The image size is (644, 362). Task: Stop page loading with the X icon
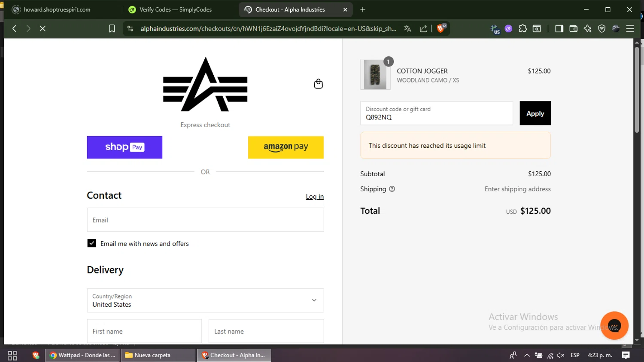pyautogui.click(x=43, y=28)
